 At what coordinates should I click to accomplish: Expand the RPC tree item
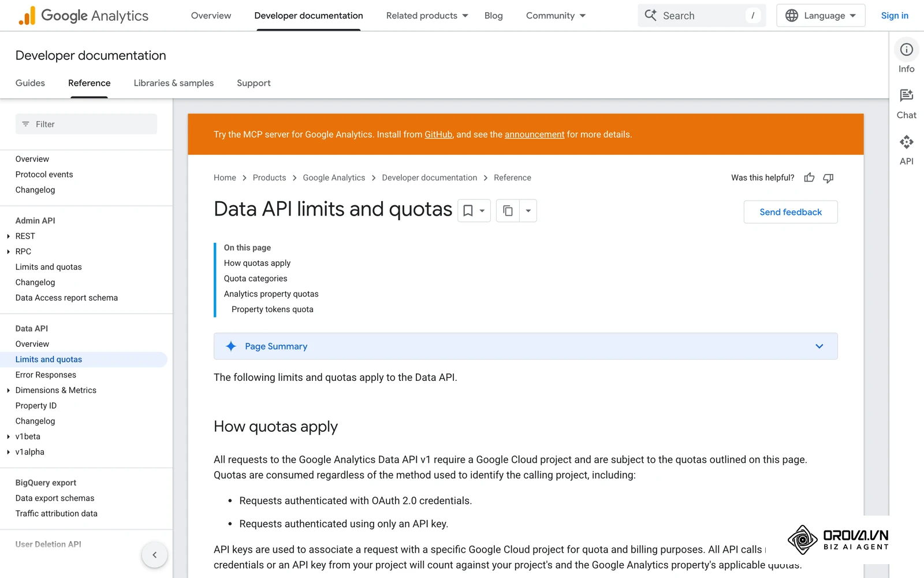click(x=9, y=251)
